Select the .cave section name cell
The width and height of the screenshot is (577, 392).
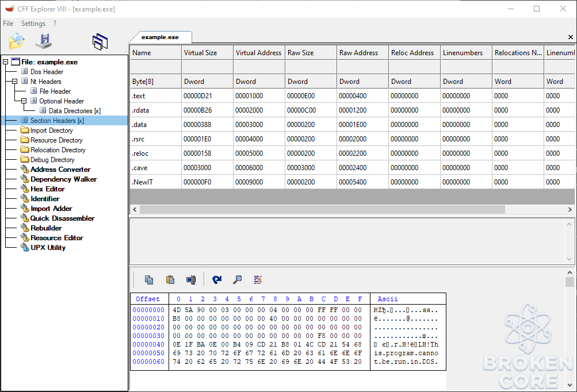coord(156,168)
